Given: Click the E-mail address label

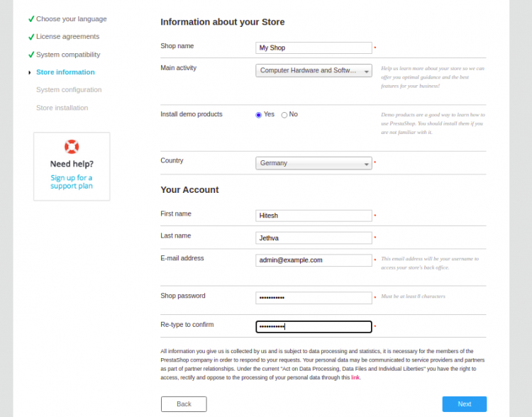Looking at the screenshot, I should (182, 258).
